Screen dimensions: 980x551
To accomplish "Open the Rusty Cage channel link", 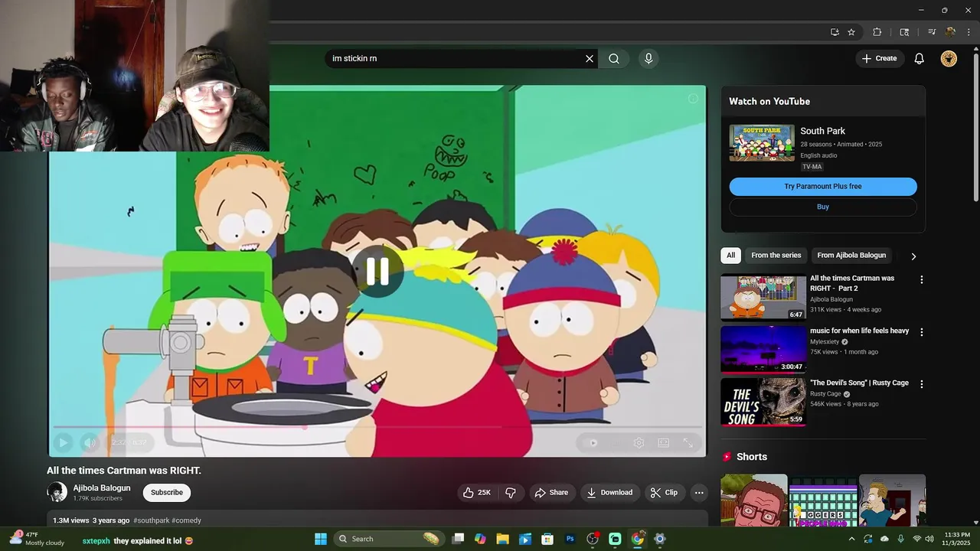I will [825, 394].
